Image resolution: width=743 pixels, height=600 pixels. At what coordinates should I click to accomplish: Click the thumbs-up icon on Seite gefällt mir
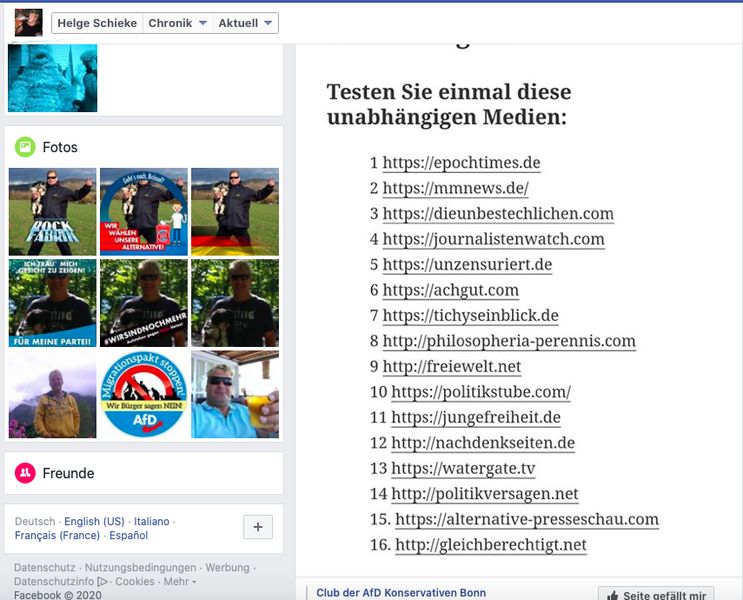point(612,595)
